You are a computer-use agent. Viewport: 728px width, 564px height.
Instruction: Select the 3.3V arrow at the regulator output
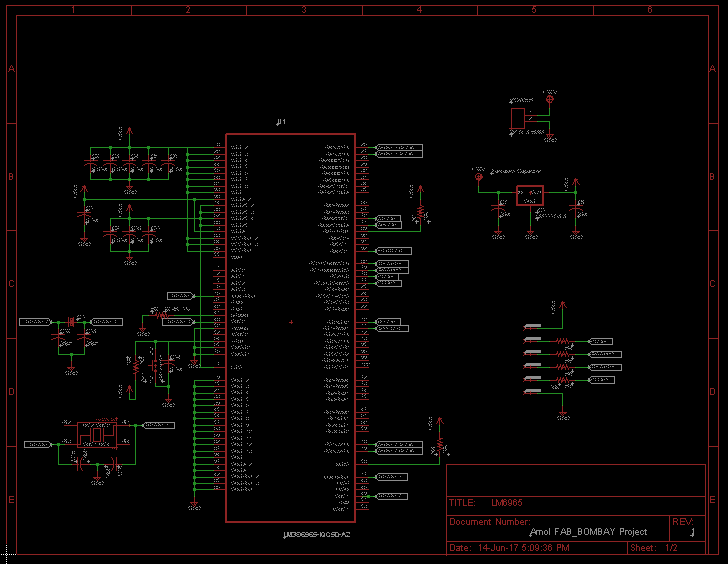tap(576, 182)
